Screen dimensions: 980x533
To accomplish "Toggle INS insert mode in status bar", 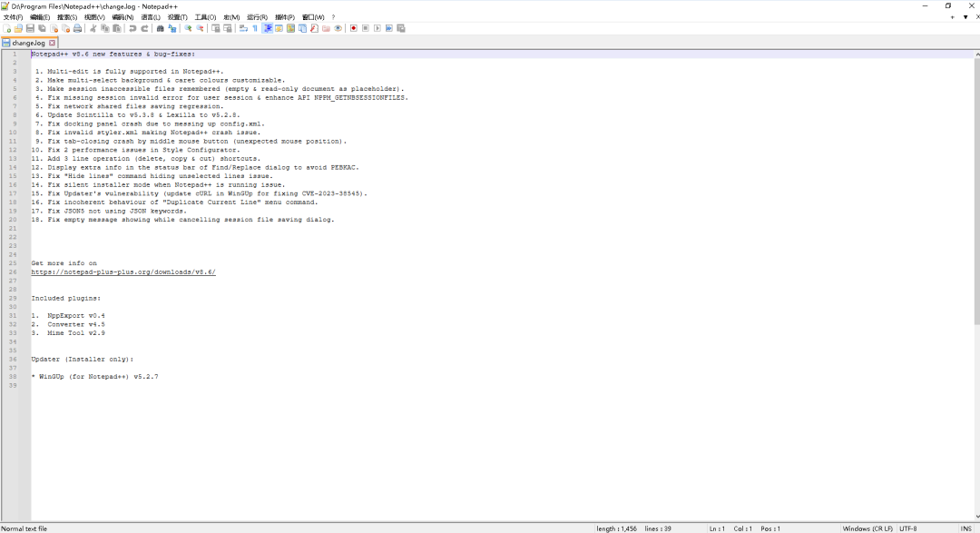I will (x=965, y=528).
